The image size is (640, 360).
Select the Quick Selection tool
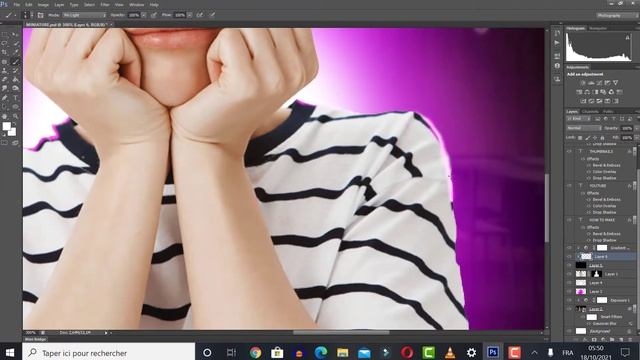point(15,43)
